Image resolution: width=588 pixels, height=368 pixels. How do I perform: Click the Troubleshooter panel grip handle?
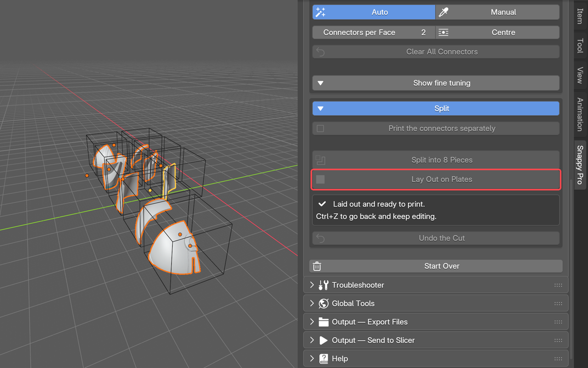tap(558, 285)
